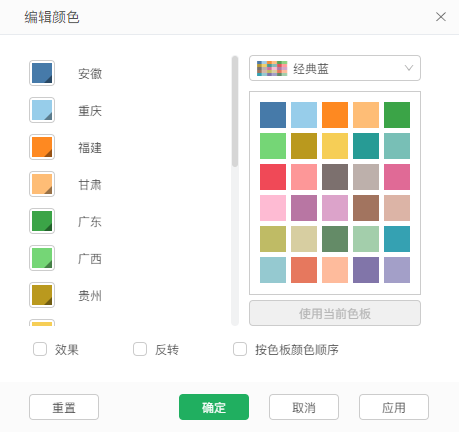Toggle the 反转 checkbox
Viewport: 459px width, 432px height.
140,349
